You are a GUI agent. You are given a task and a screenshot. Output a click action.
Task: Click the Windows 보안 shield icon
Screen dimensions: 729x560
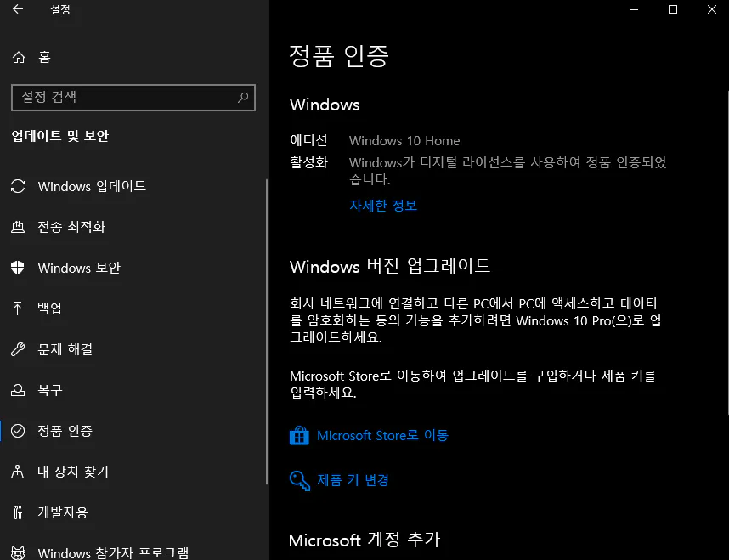[18, 268]
